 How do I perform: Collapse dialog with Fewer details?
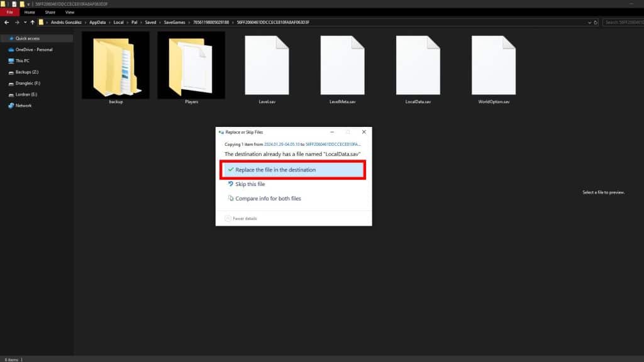pyautogui.click(x=241, y=218)
